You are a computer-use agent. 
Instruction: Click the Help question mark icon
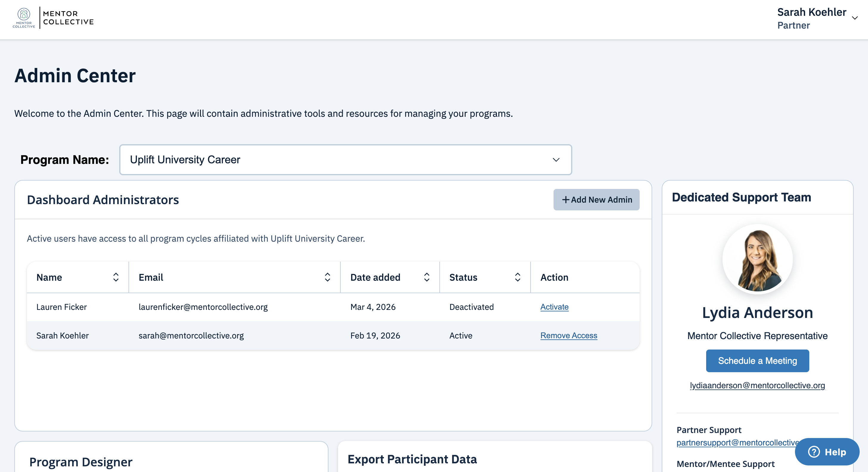click(814, 452)
